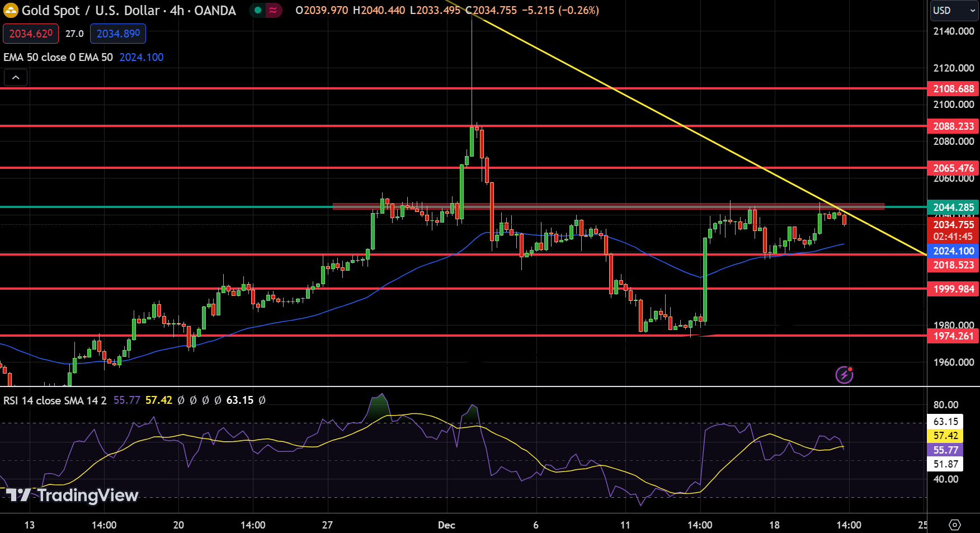Image resolution: width=980 pixels, height=533 pixels.
Task: Click the red sell price 2034.620 button
Action: pos(31,34)
